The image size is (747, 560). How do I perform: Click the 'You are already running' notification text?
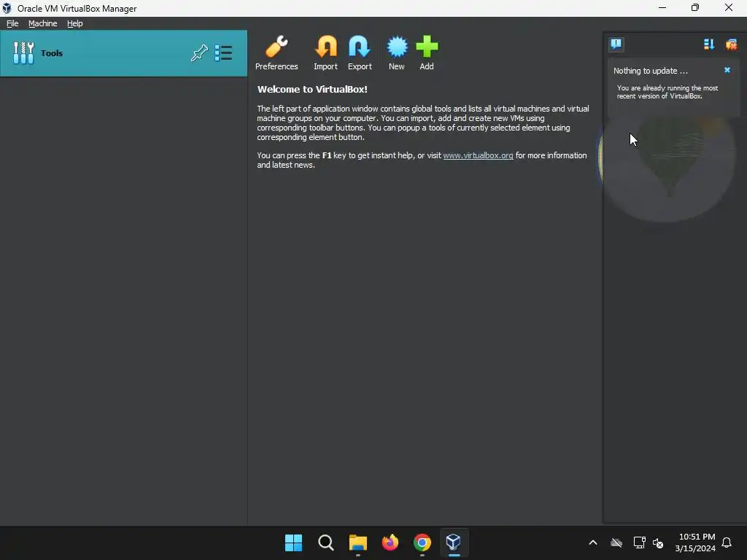click(667, 92)
